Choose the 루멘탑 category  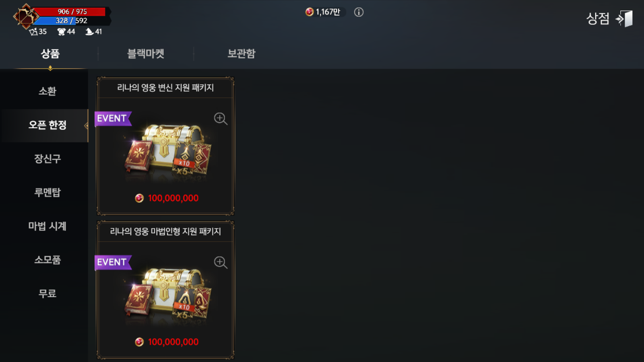tap(47, 192)
